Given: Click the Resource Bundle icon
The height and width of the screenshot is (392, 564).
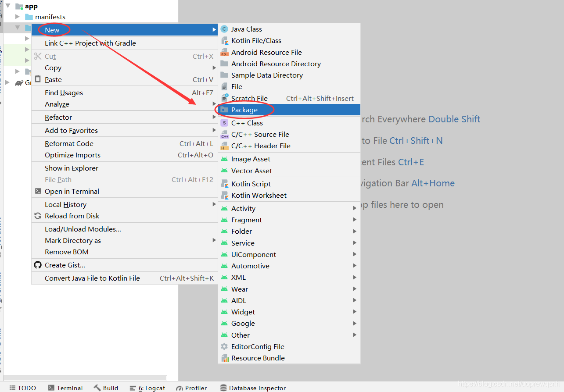Looking at the screenshot, I should point(224,358).
